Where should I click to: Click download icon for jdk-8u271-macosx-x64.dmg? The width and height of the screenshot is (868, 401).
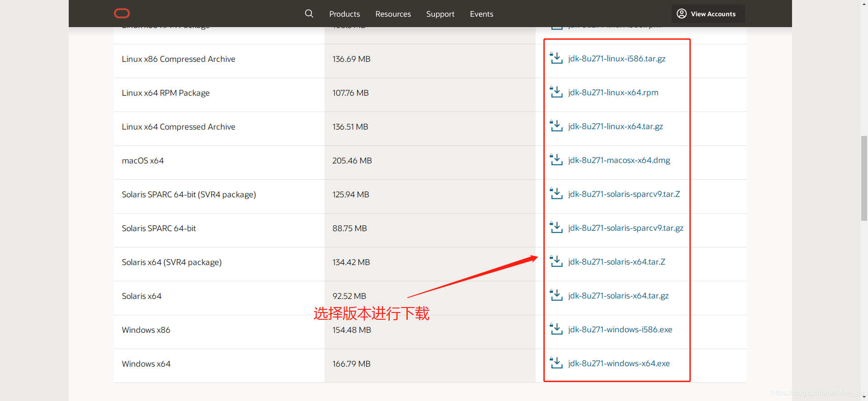tap(556, 160)
